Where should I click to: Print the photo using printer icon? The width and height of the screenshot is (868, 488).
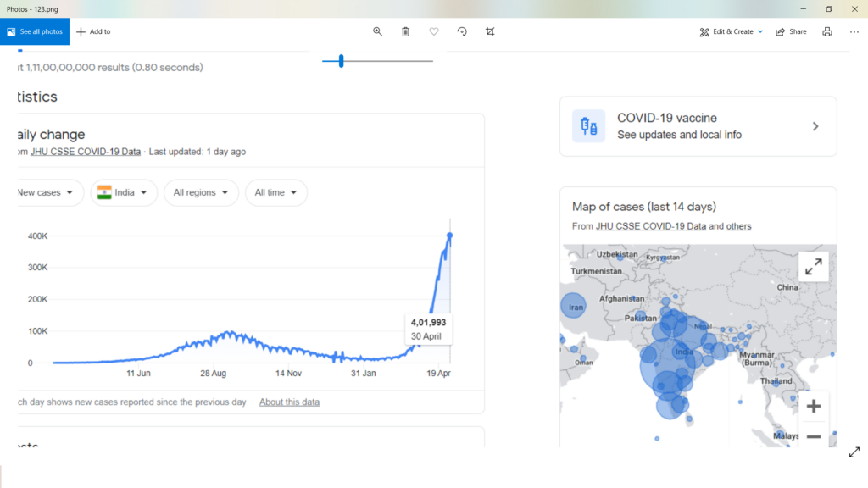coord(827,31)
